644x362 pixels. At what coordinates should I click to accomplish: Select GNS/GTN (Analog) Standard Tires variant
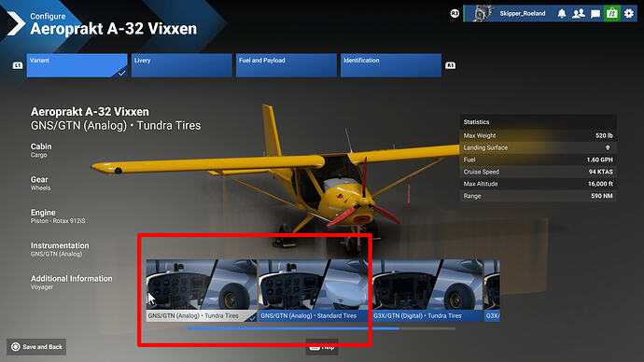(314, 290)
